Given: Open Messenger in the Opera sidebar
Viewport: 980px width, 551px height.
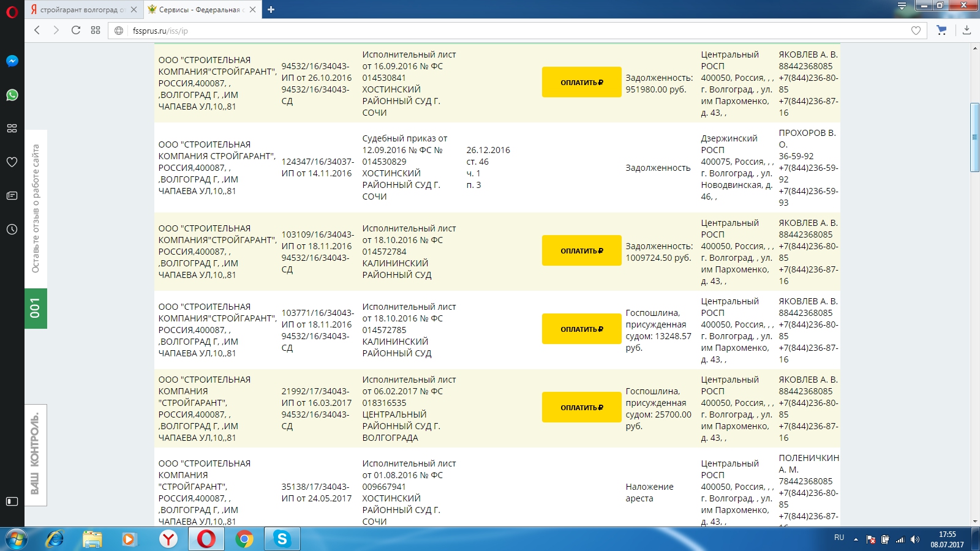Looking at the screenshot, I should click(x=12, y=61).
